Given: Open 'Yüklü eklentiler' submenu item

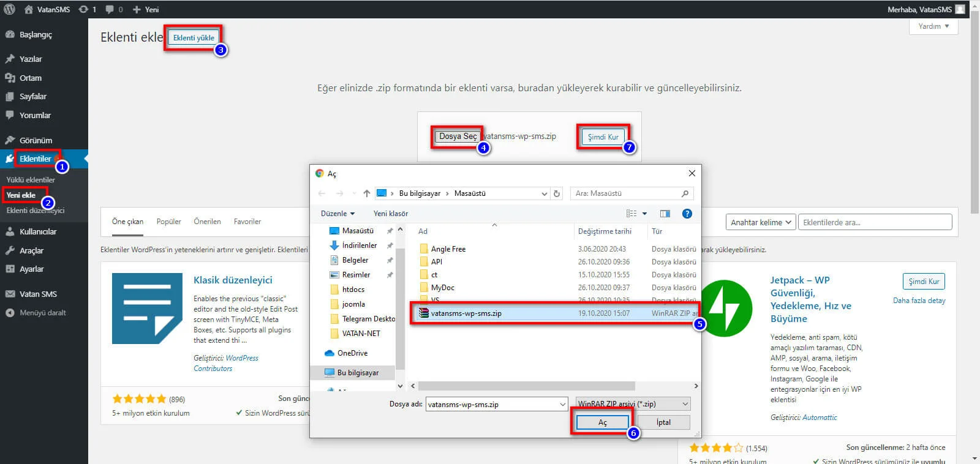Looking at the screenshot, I should 31,179.
